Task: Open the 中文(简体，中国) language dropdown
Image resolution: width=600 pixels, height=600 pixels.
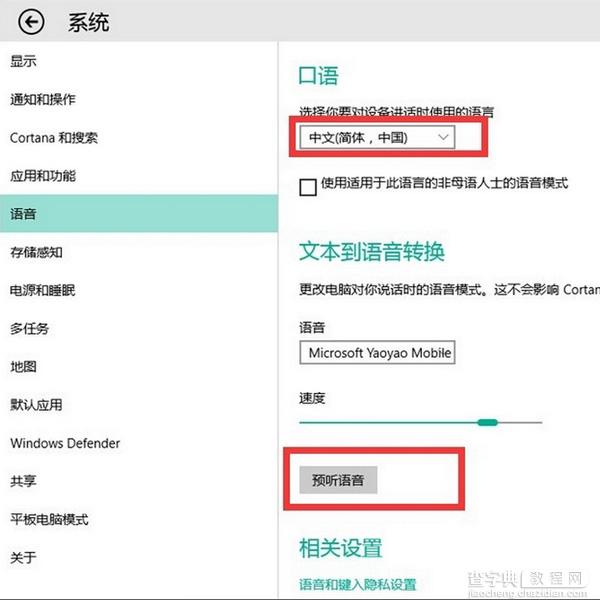Action: pyautogui.click(x=377, y=137)
